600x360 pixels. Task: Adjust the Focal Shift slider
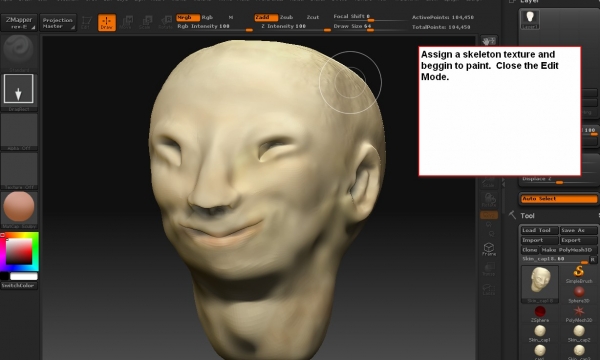pyautogui.click(x=370, y=17)
